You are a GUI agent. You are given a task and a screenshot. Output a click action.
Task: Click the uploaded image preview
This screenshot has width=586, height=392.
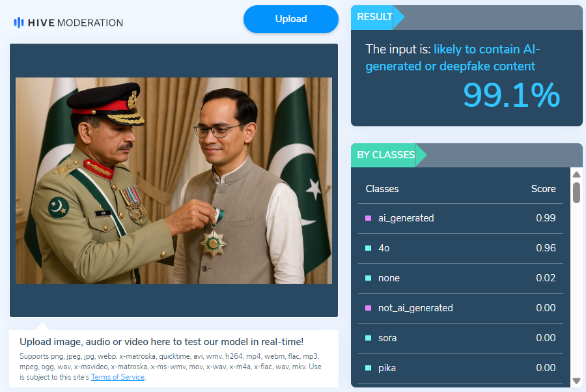pyautogui.click(x=174, y=180)
